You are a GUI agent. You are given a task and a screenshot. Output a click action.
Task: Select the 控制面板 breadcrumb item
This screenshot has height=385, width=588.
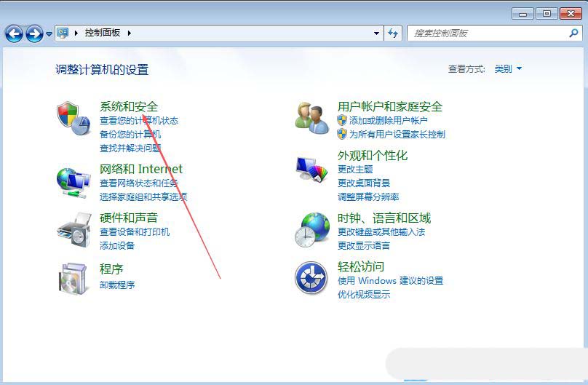point(103,33)
